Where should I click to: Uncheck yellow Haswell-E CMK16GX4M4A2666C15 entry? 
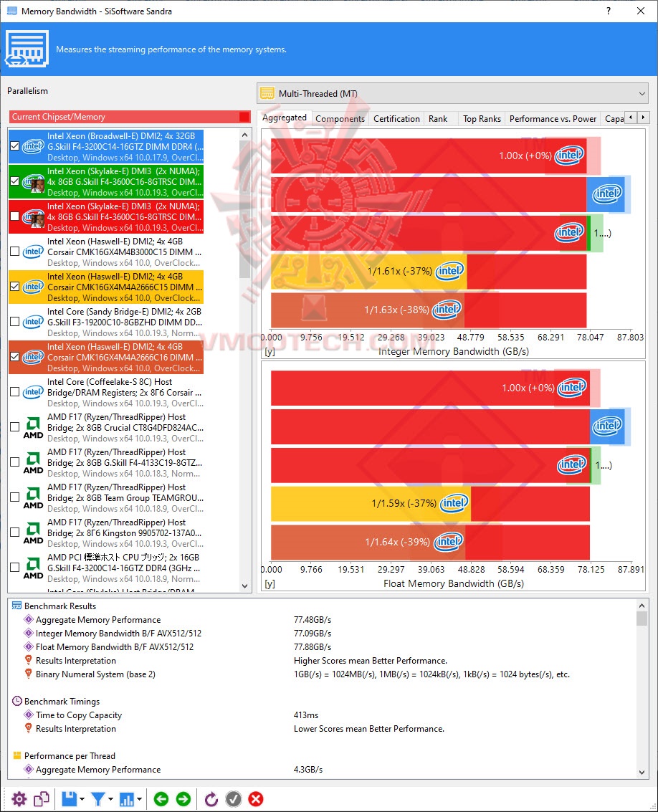click(14, 287)
